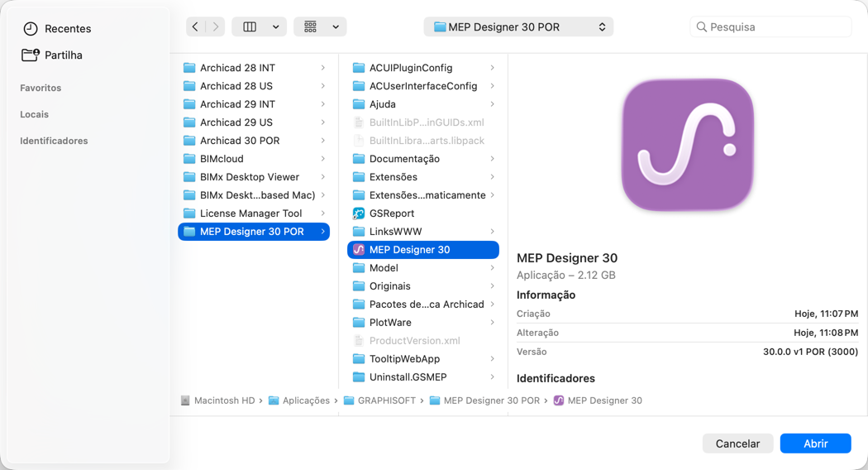Select the Archicad 29 INT folder
This screenshot has width=868, height=470.
point(254,104)
